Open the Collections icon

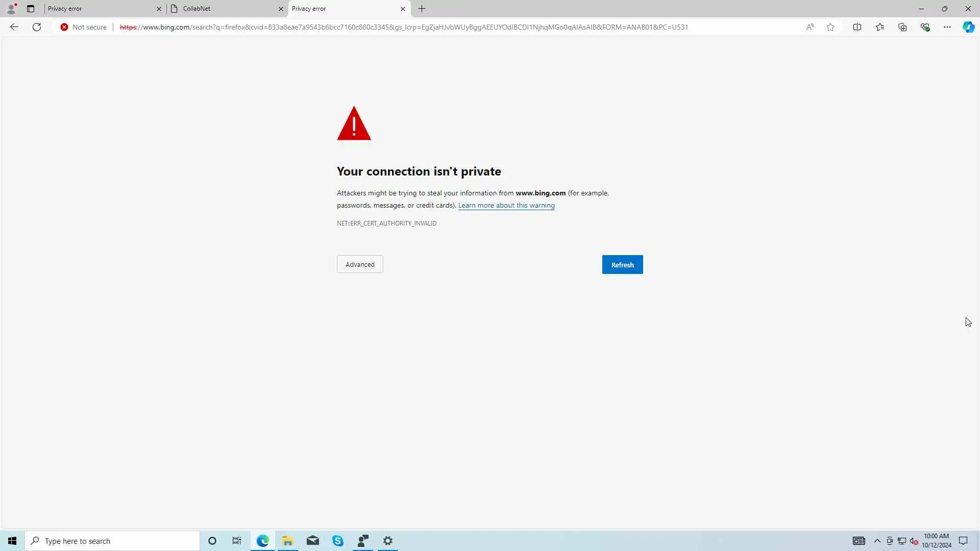click(x=902, y=27)
